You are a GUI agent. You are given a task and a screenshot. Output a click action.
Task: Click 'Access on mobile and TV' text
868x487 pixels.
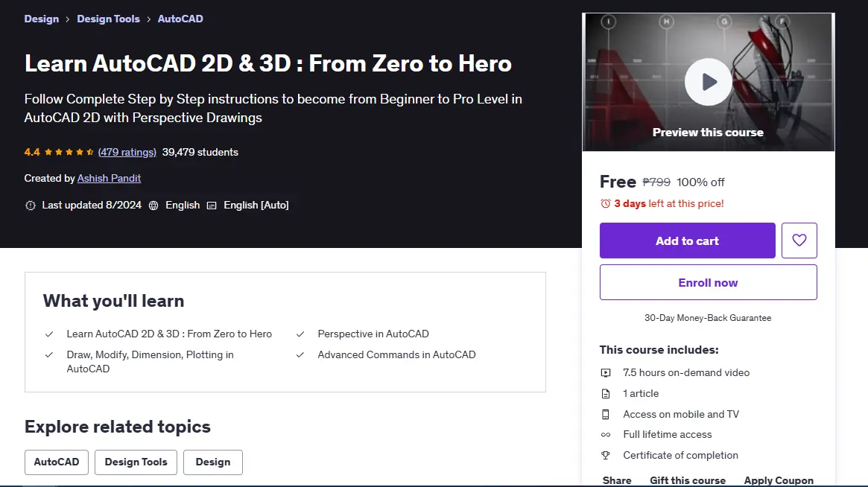coord(681,414)
